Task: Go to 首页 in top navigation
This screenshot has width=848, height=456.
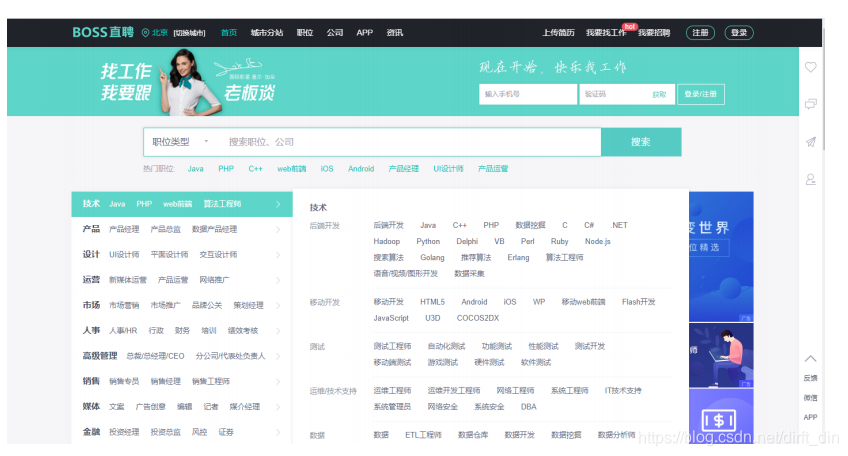Action: tap(229, 32)
